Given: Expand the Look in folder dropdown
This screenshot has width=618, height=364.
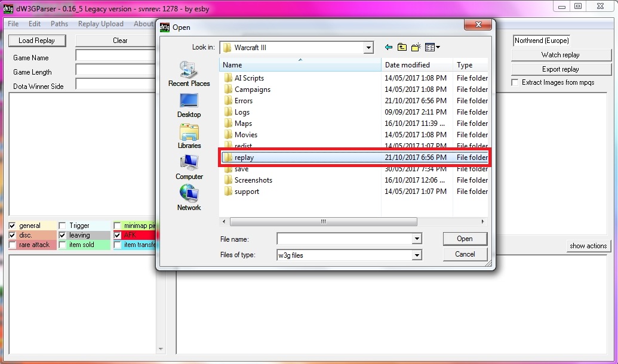Looking at the screenshot, I should click(368, 48).
